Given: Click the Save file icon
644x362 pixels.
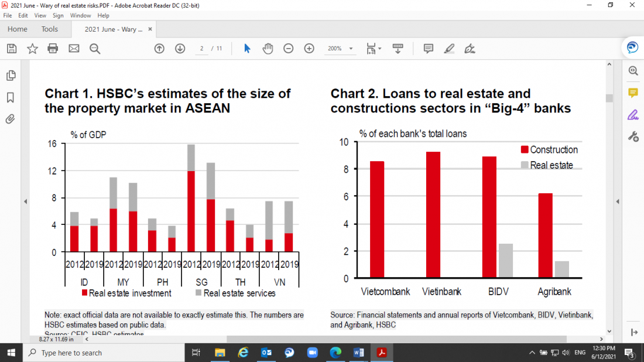Looking at the screenshot, I should click(12, 49).
